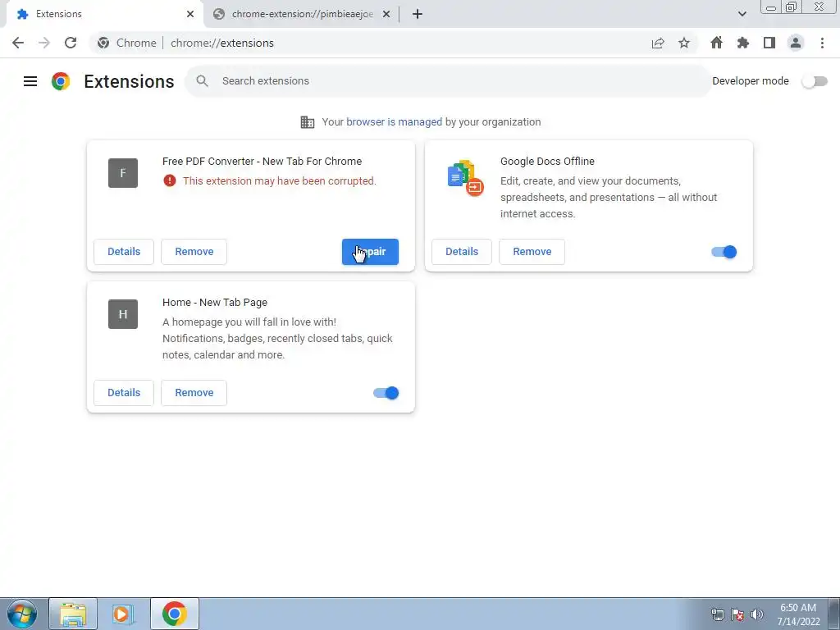Open the 'browser is managed' link
This screenshot has width=840, height=630.
coord(395,122)
